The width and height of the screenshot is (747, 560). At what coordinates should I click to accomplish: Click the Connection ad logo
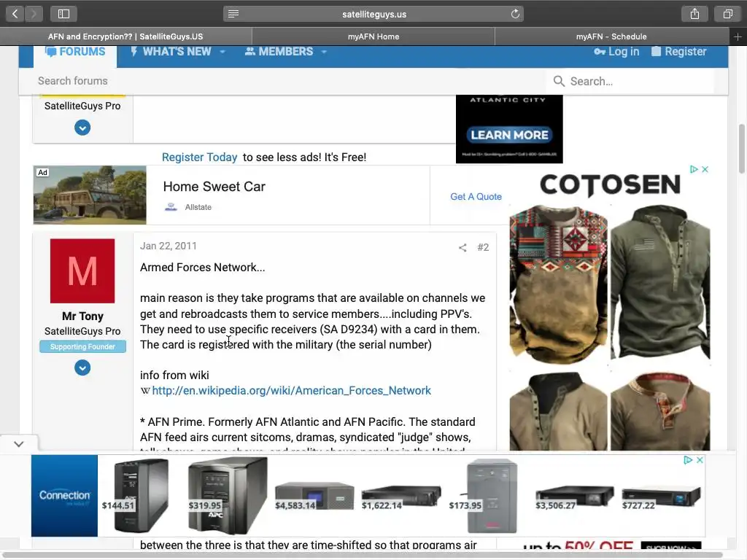tap(64, 496)
